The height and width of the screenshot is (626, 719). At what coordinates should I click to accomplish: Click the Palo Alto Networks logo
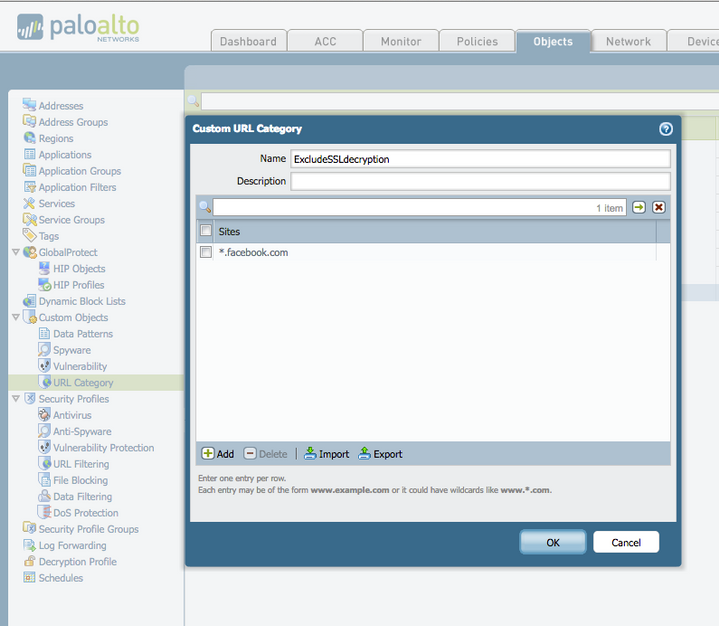point(78,28)
